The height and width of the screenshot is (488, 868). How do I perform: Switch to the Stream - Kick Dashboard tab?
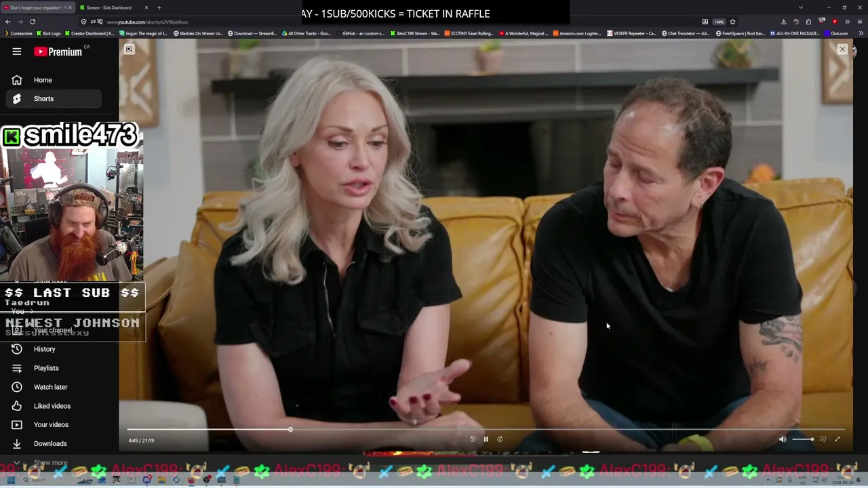[110, 7]
